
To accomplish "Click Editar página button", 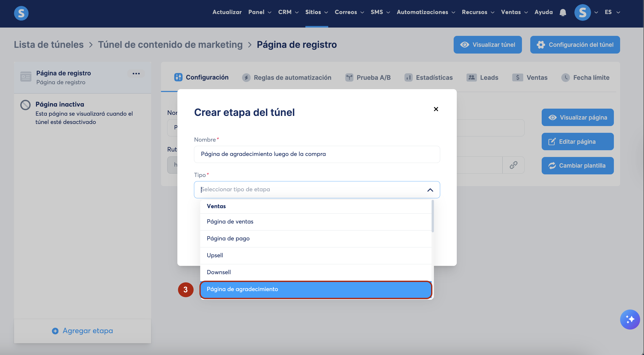I will pyautogui.click(x=577, y=142).
